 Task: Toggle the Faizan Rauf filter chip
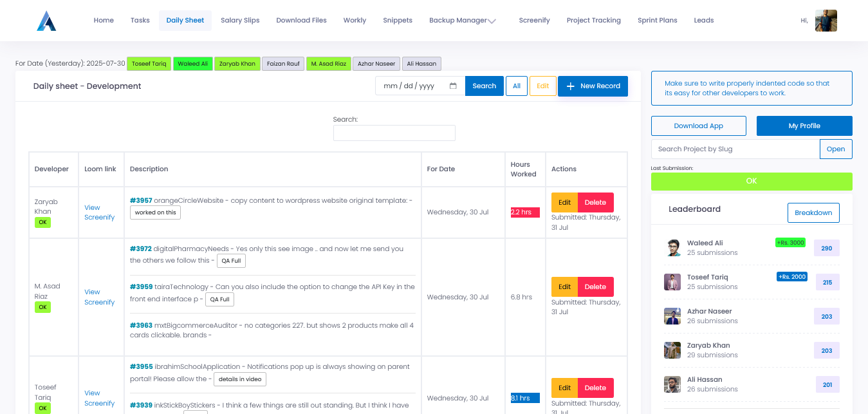283,64
